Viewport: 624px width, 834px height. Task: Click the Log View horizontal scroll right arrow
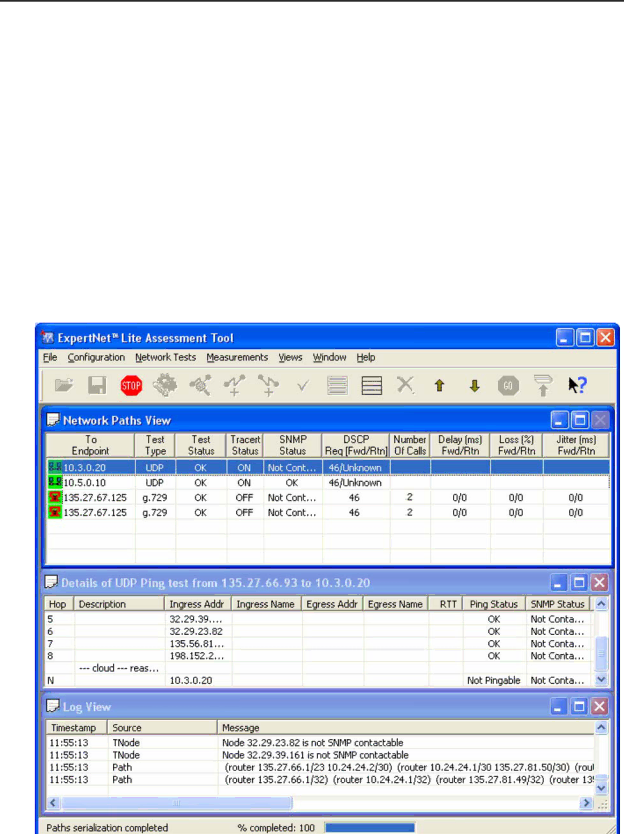coord(586,803)
